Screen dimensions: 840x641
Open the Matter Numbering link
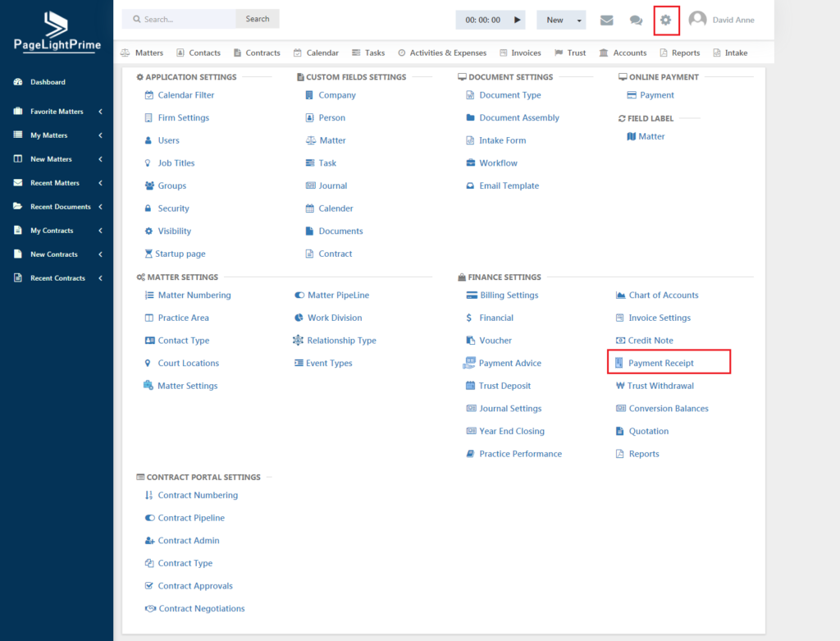pos(194,295)
